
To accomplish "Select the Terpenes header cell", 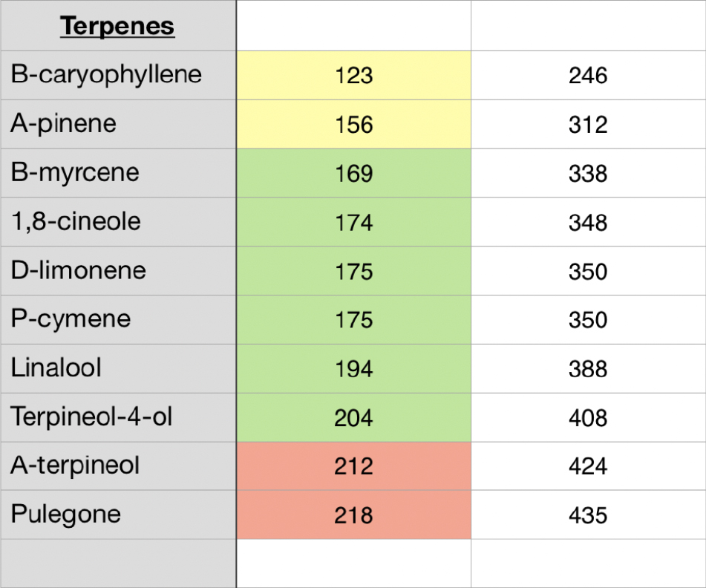I will 117,27.
